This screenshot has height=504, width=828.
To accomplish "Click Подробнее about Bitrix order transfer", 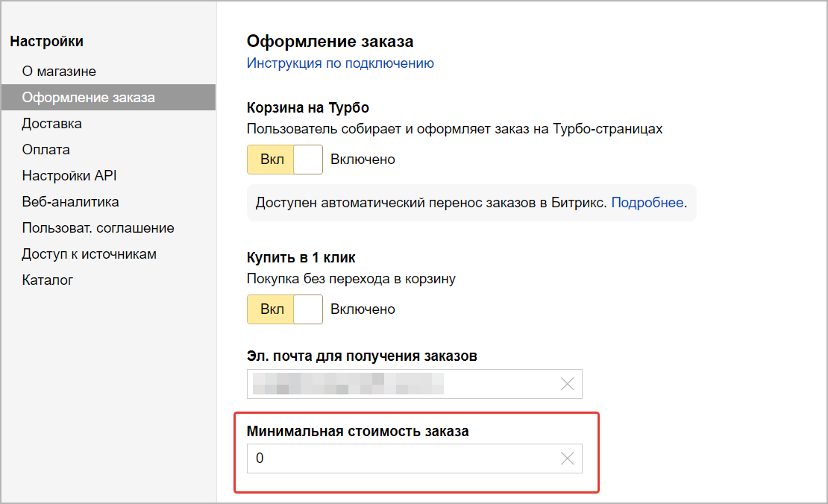I will (x=647, y=203).
